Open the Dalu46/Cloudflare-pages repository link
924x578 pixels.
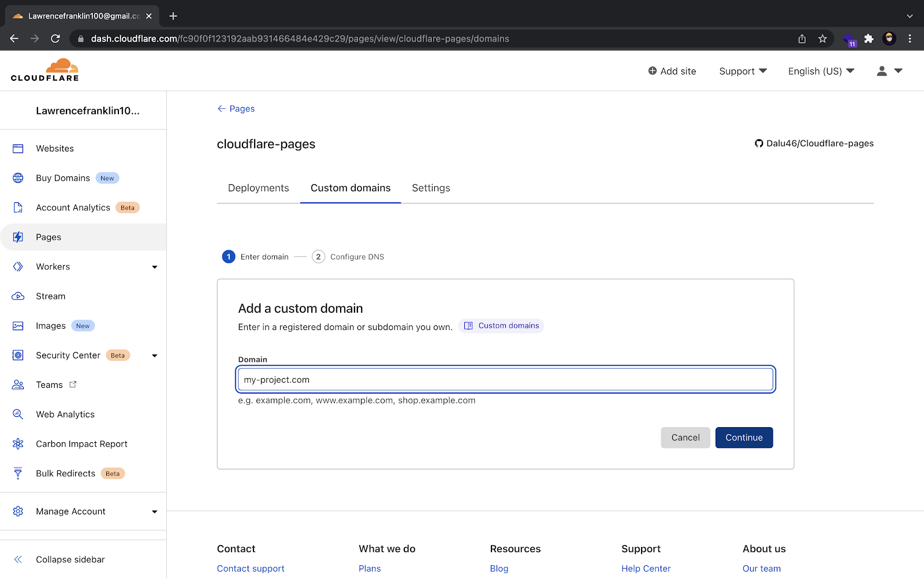click(819, 143)
